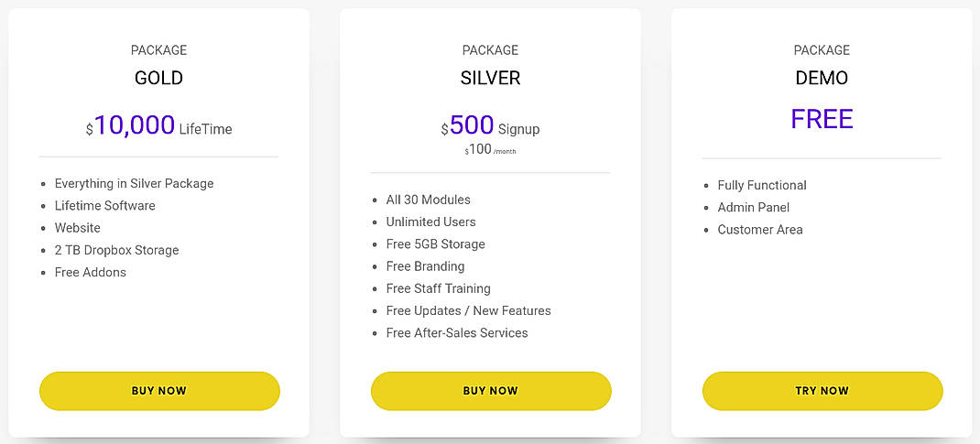Click '2 TB Dropbox Storage' feature
980x444 pixels.
(x=116, y=250)
